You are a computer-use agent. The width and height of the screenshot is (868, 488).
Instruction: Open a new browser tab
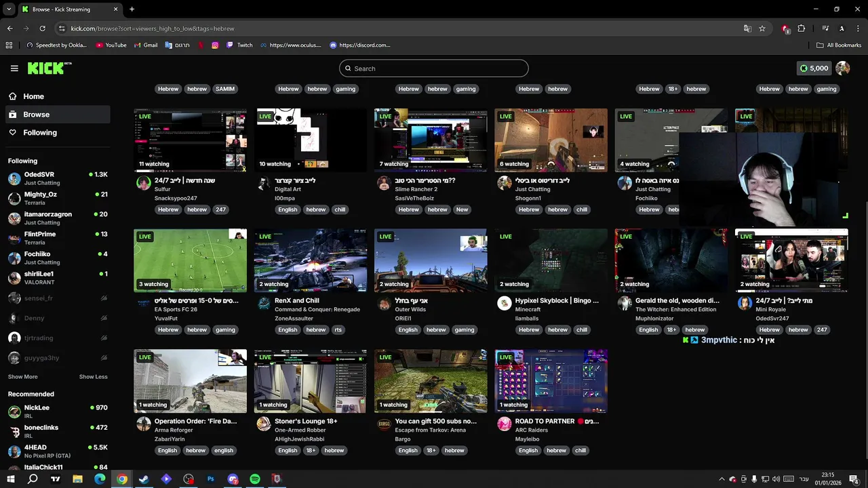pyautogui.click(x=132, y=9)
